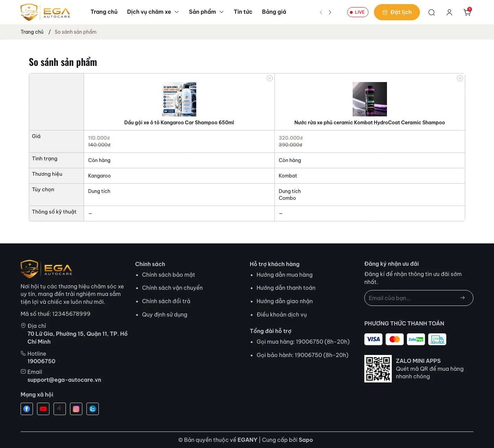The width and height of the screenshot is (494, 448).
Task: Open the Facebook social icon
Action: (27, 409)
